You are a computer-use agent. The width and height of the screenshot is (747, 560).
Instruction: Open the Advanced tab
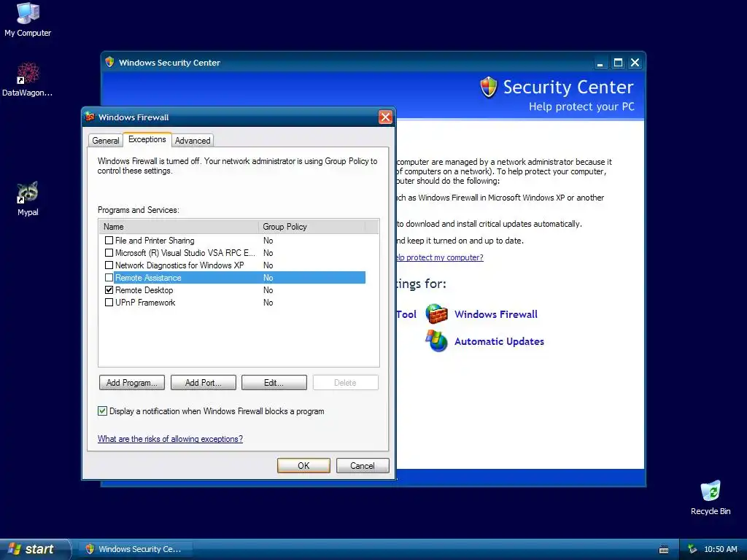(x=193, y=141)
